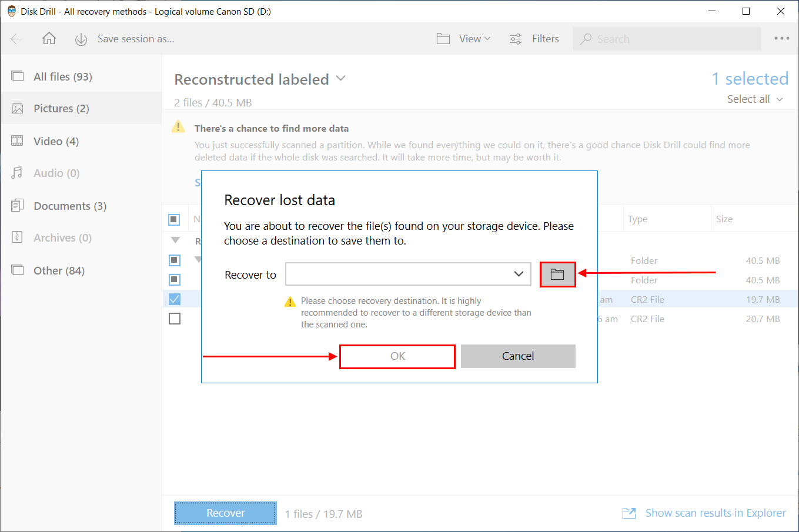The height and width of the screenshot is (532, 799).
Task: Click the 'CR2 File' type of 20.7 MB row
Action: (647, 319)
